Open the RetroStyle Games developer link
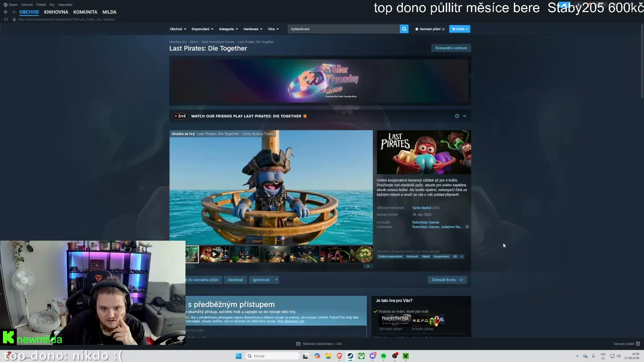This screenshot has height=362, width=644. click(x=426, y=222)
